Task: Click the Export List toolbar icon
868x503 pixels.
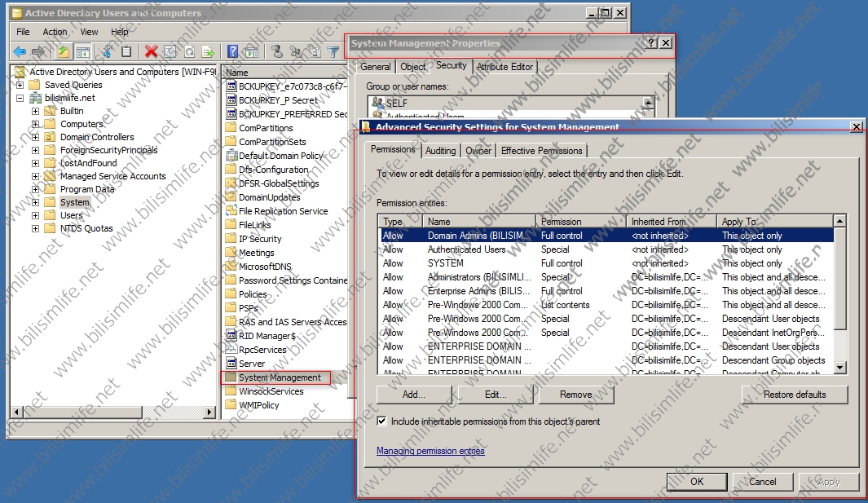Action: click(208, 52)
